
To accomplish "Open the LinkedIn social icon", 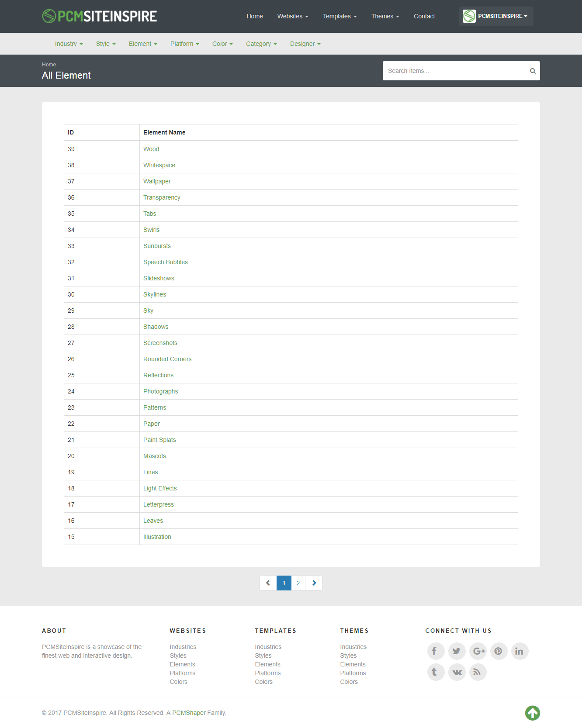I will coord(520,651).
